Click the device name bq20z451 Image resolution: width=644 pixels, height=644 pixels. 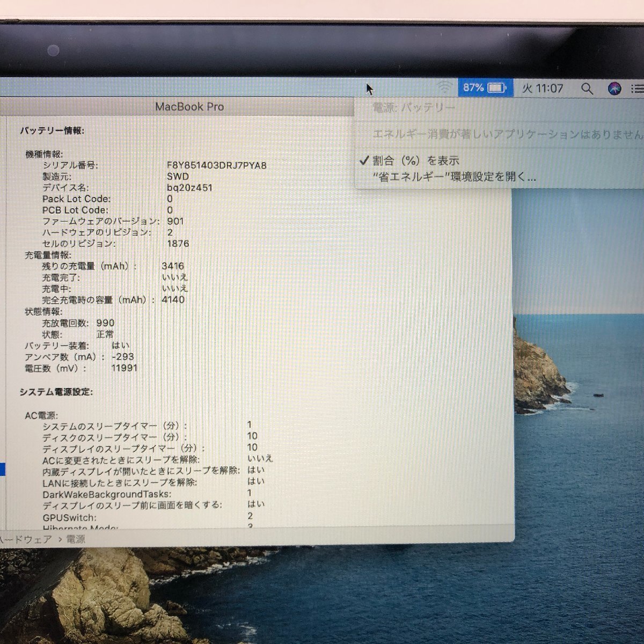pyautogui.click(x=189, y=187)
